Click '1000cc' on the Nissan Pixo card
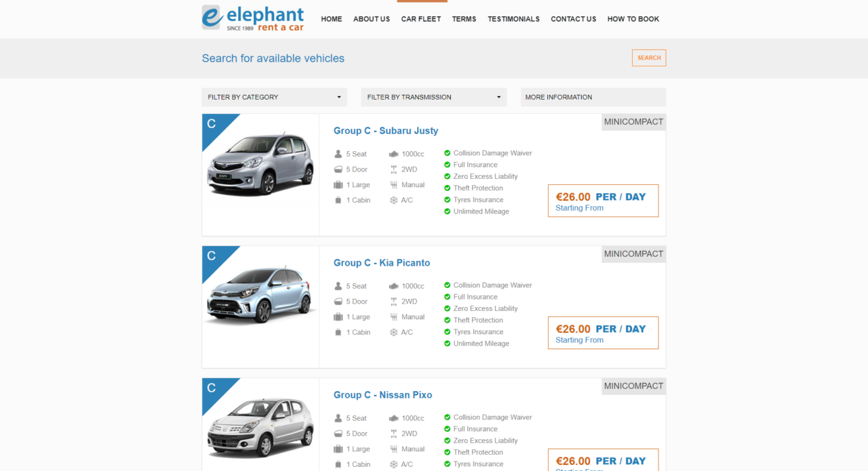 pos(413,418)
